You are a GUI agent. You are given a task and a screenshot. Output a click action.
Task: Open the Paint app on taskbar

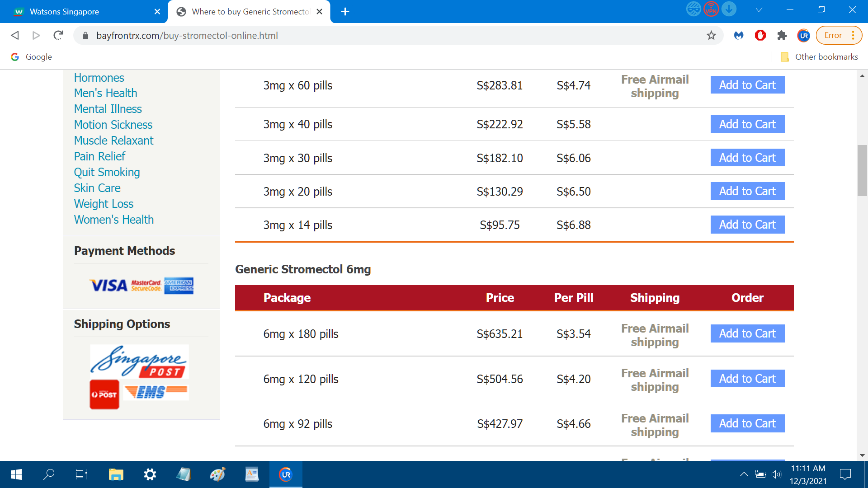coord(218,474)
